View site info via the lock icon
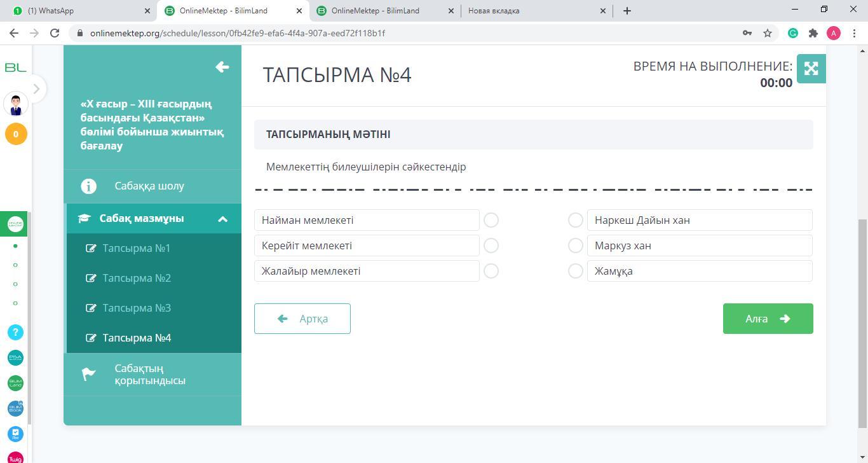This screenshot has width=868, height=463. tap(79, 33)
